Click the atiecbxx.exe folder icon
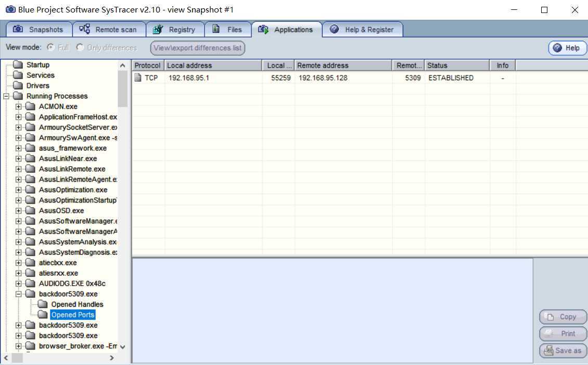The width and height of the screenshot is (588, 365). pos(30,262)
